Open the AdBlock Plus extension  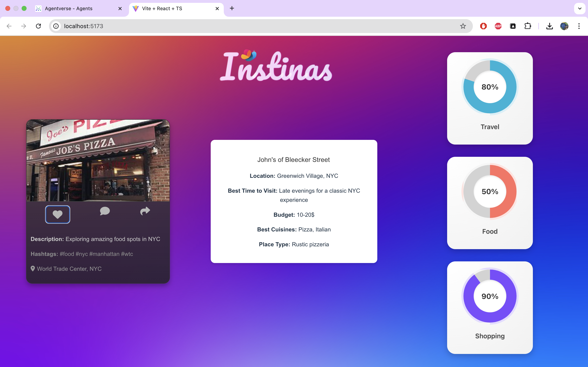click(498, 26)
